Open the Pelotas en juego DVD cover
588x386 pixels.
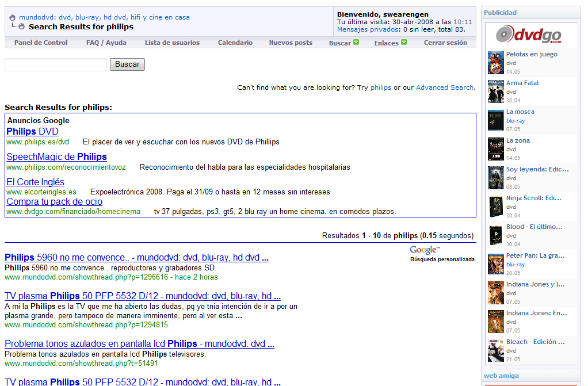coord(496,63)
